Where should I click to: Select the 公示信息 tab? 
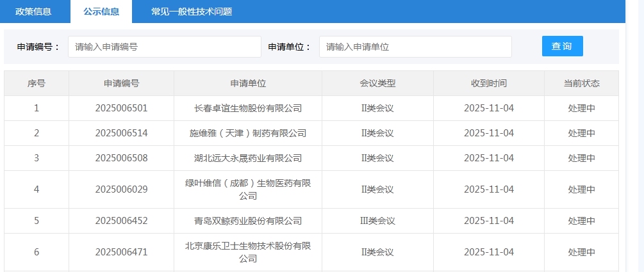[x=101, y=12]
